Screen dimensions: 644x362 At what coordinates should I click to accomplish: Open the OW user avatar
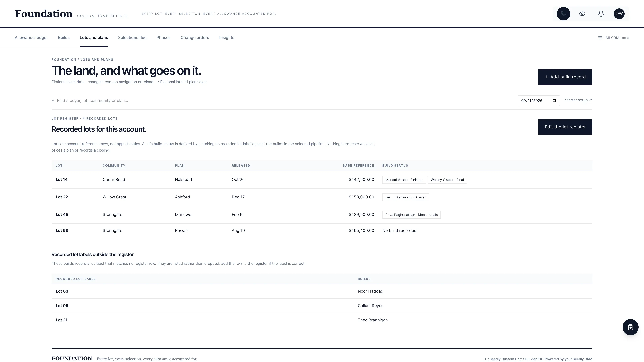(x=619, y=14)
